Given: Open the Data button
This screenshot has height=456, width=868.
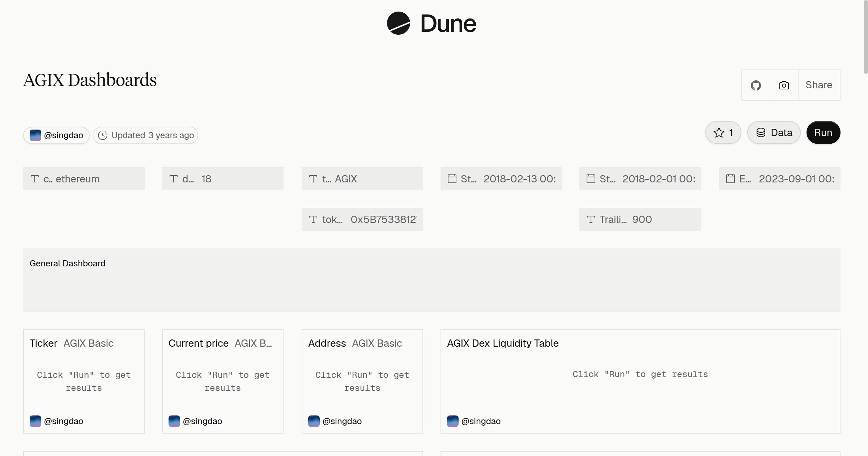Looking at the screenshot, I should pyautogui.click(x=774, y=132).
